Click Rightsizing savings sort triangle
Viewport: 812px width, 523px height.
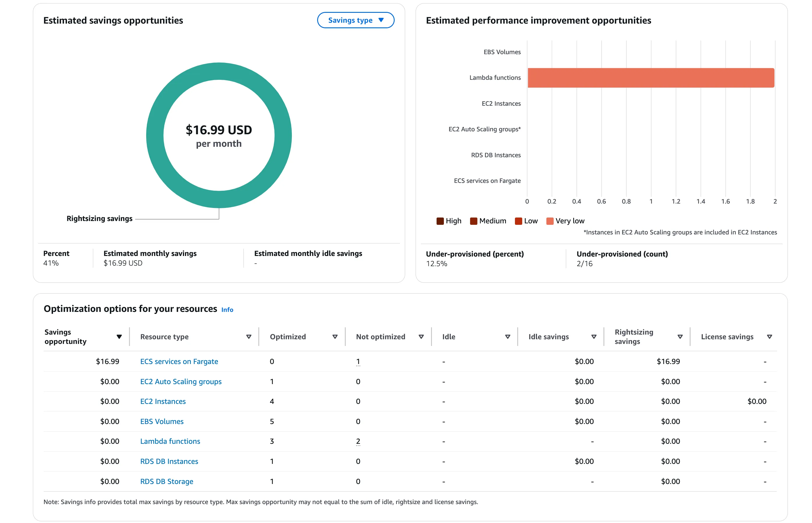click(680, 337)
